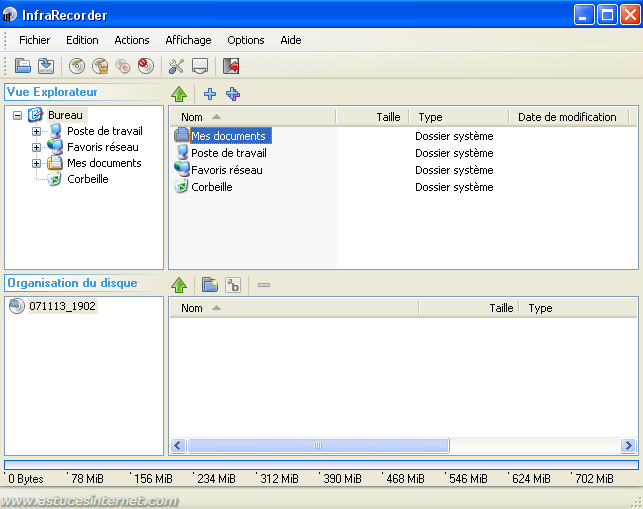Open the Affichage menu
Image resolution: width=643 pixels, height=509 pixels.
coord(188,40)
